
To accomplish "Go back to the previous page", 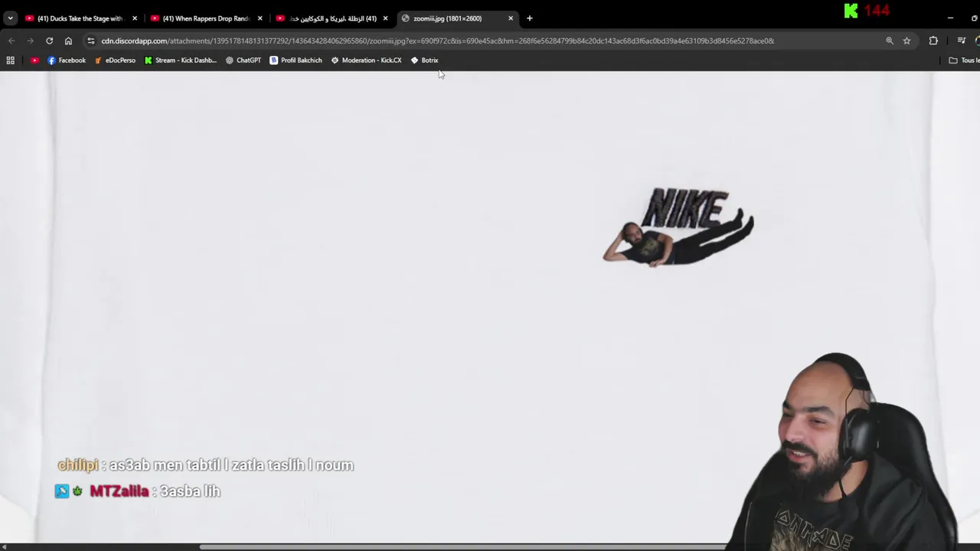I will [x=11, y=41].
